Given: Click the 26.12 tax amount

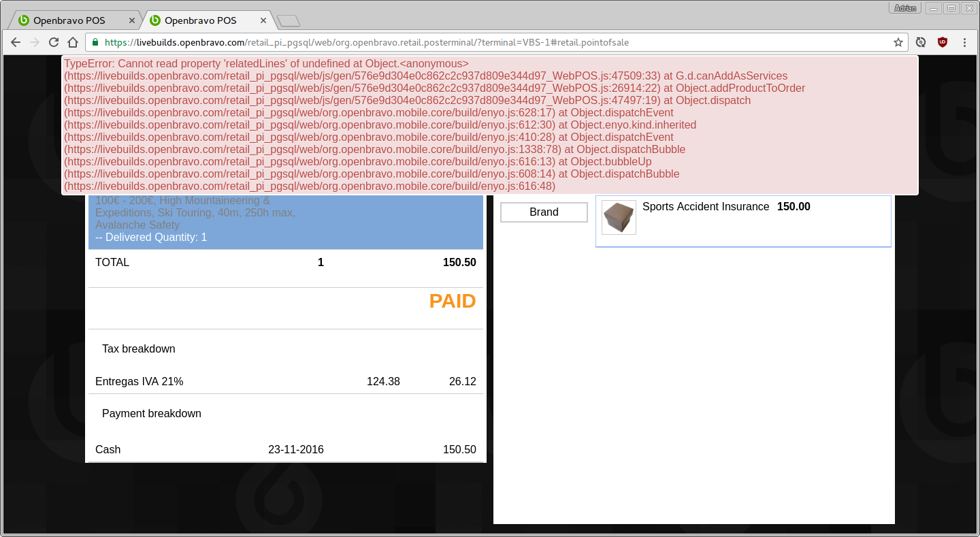Looking at the screenshot, I should click(x=463, y=382).
